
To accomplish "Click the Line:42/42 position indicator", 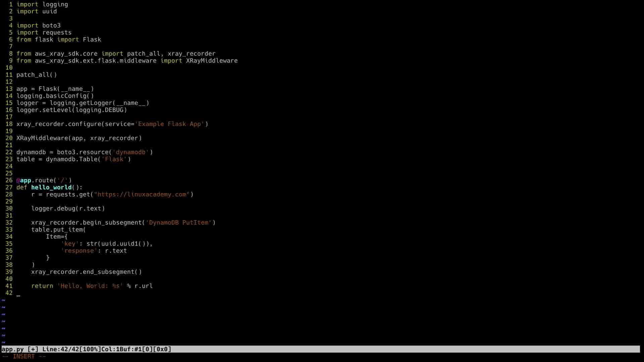I will coord(60,349).
